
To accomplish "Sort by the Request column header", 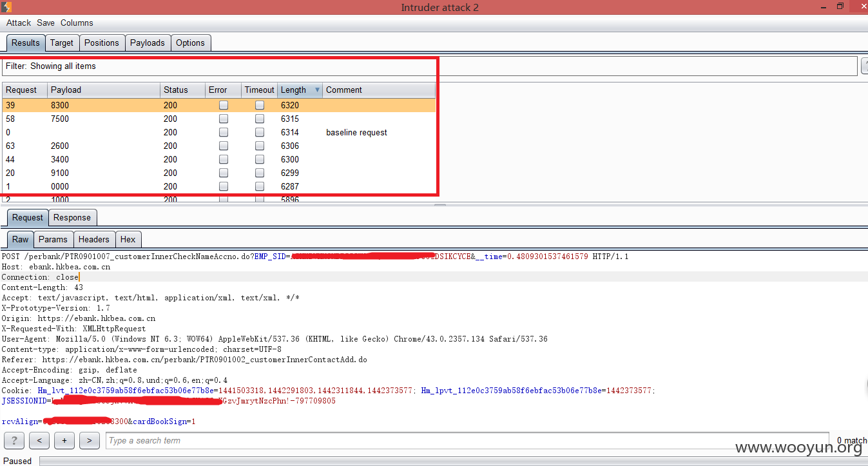I will click(25, 90).
